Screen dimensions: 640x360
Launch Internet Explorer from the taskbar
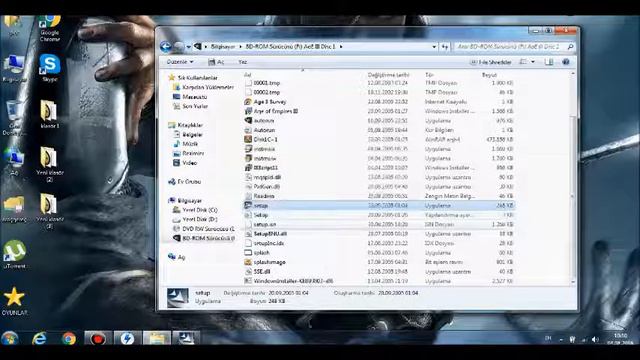pyautogui.click(x=39, y=338)
